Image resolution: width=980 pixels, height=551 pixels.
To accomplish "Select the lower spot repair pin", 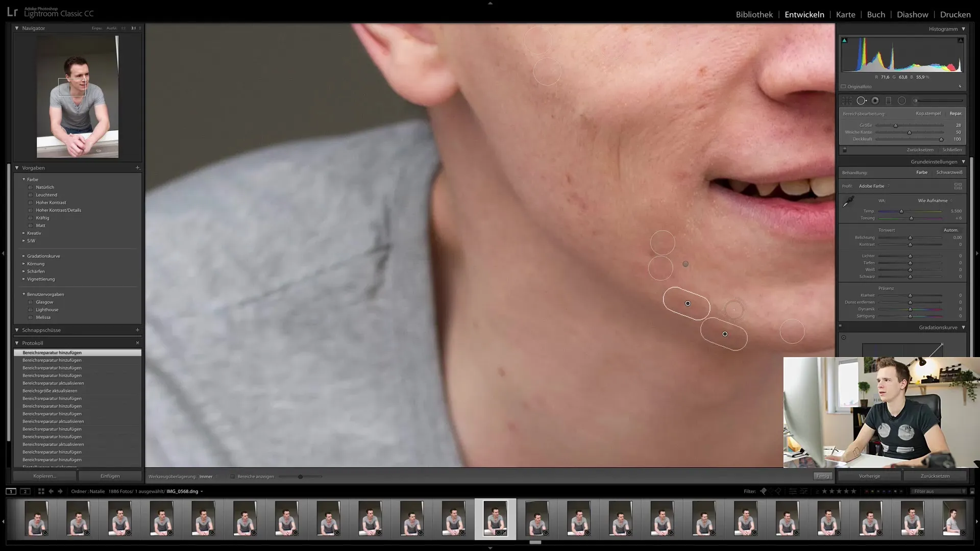I will pos(725,334).
